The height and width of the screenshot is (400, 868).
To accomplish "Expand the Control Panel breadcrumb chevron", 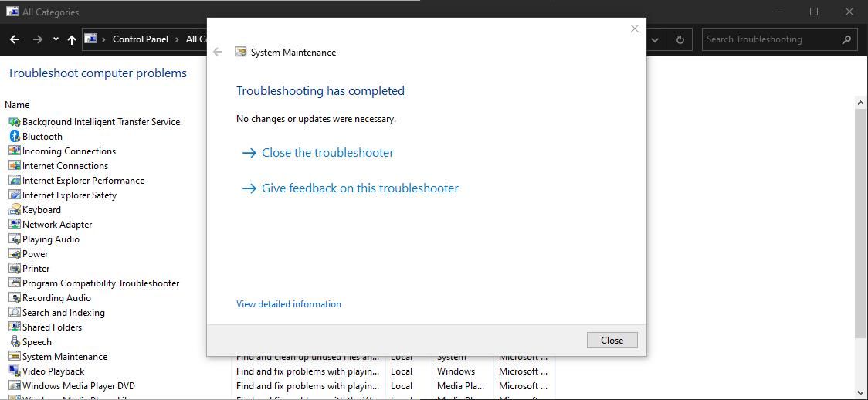I will pos(177,39).
